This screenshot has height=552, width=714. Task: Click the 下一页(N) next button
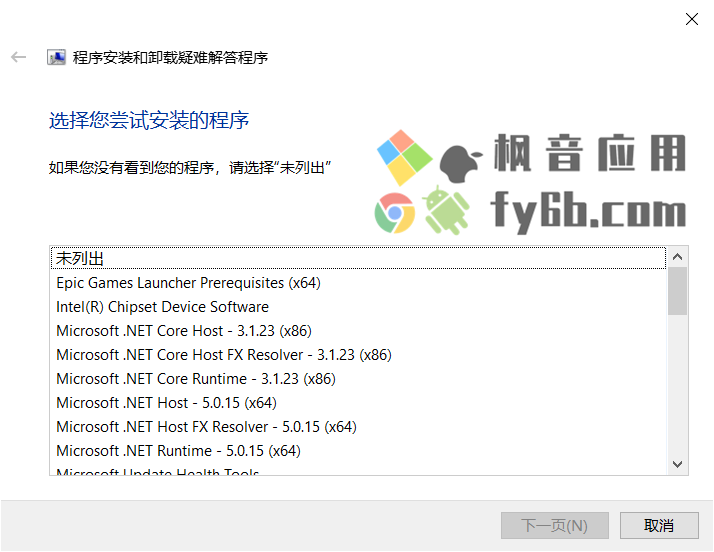coord(555,526)
